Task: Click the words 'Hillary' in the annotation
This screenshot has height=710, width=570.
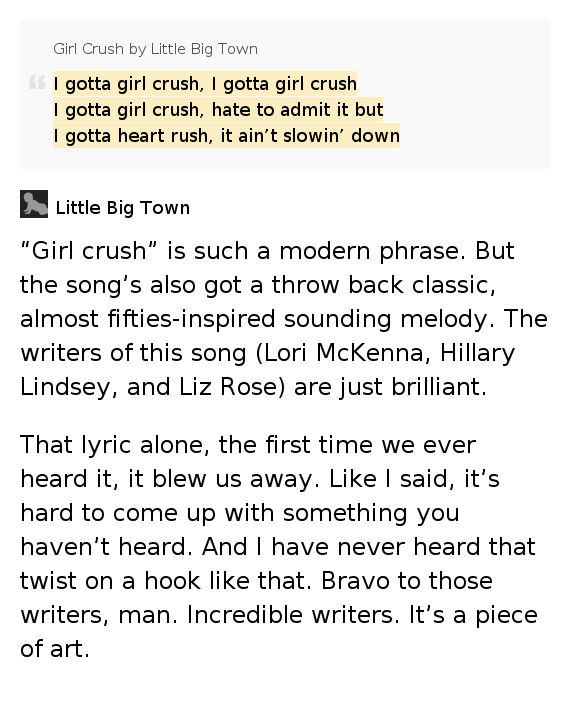Action: click(478, 353)
